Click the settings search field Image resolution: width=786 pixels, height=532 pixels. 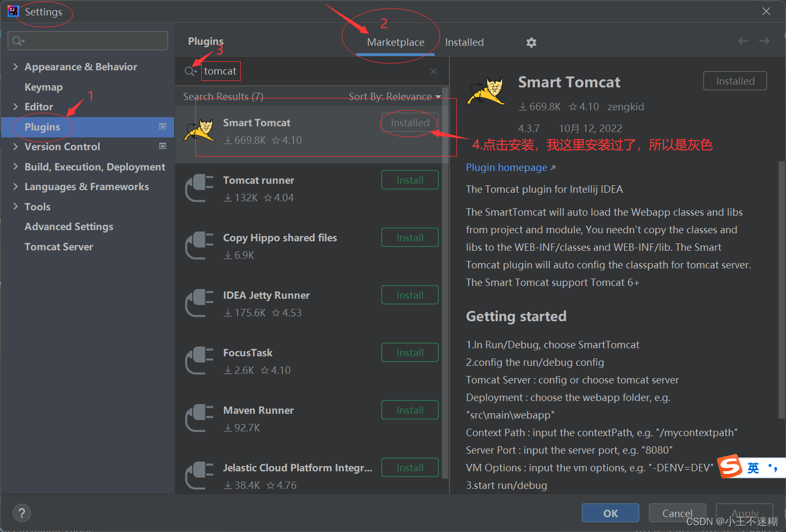point(88,41)
